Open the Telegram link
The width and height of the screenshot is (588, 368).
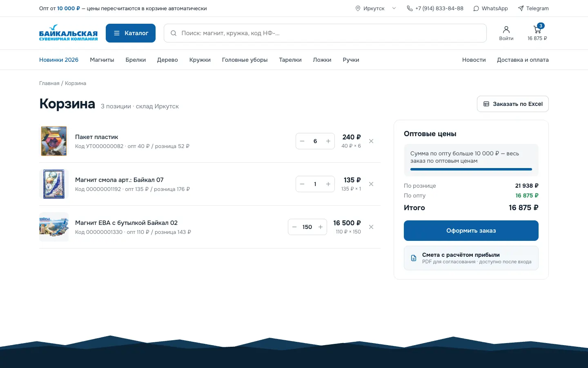533,8
